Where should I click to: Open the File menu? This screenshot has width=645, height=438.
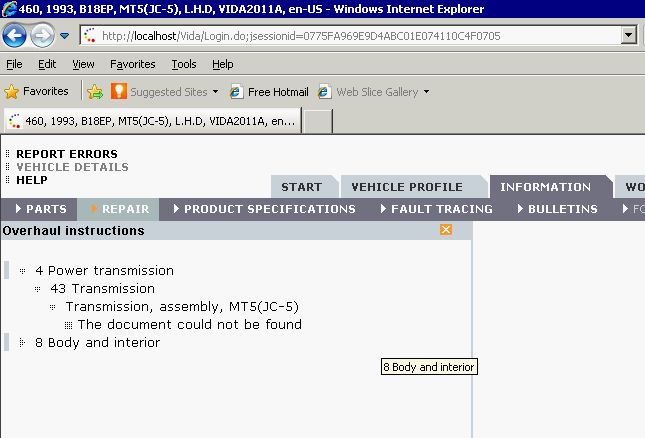tap(14, 64)
